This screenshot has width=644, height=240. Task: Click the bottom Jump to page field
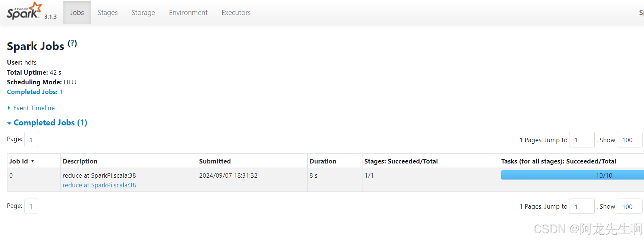click(x=581, y=206)
